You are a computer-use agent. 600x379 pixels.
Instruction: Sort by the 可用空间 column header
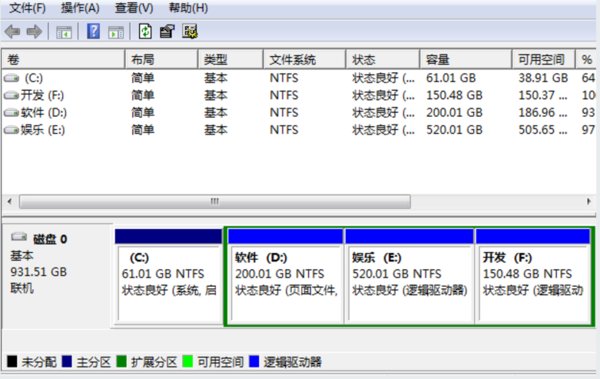pos(543,59)
